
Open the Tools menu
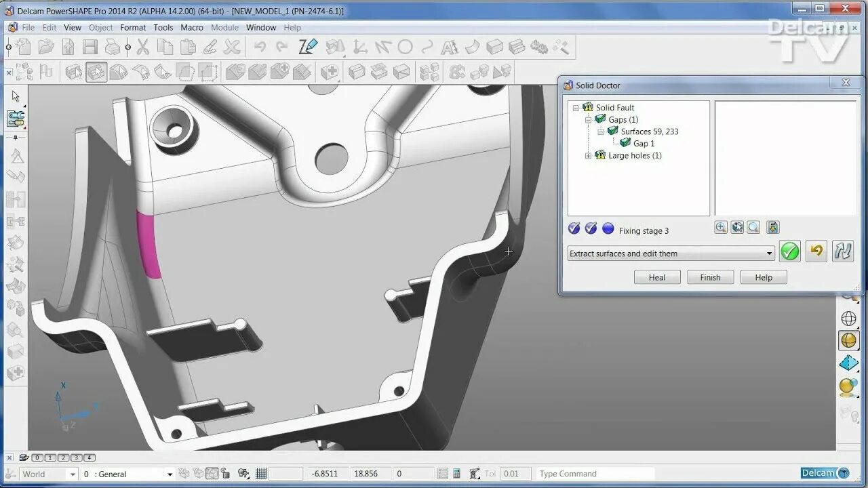(163, 28)
